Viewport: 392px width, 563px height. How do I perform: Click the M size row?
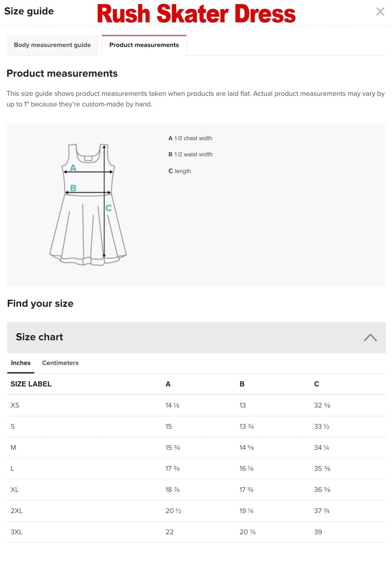(x=14, y=448)
